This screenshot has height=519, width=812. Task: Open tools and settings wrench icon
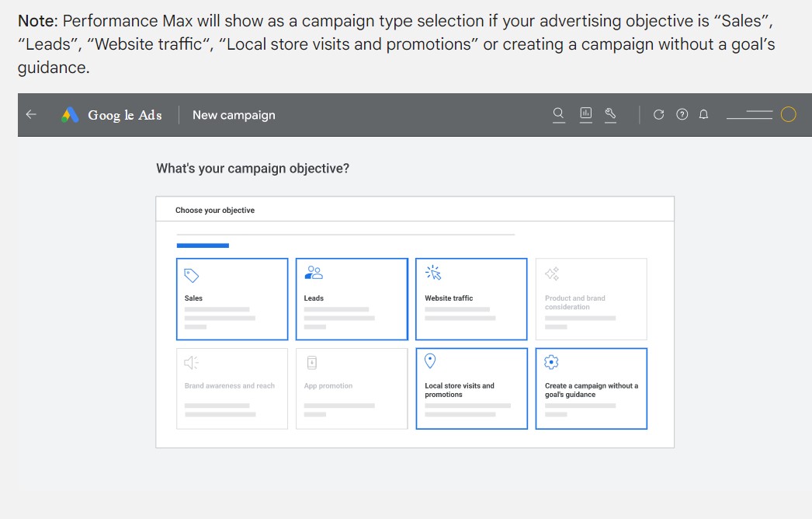click(x=610, y=114)
